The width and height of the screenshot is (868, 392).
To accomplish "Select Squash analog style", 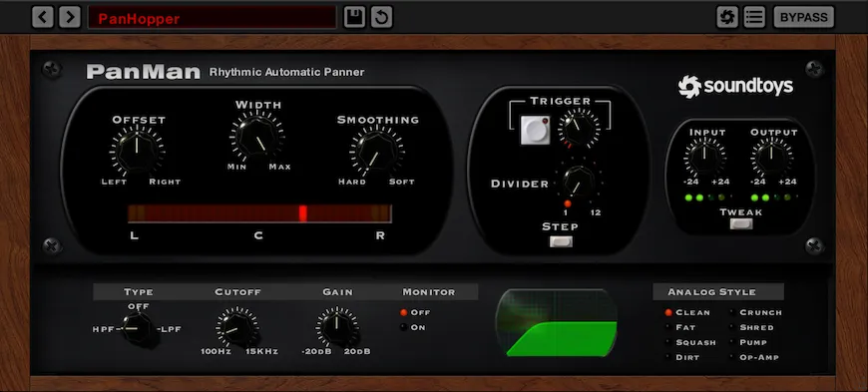I will point(690,343).
